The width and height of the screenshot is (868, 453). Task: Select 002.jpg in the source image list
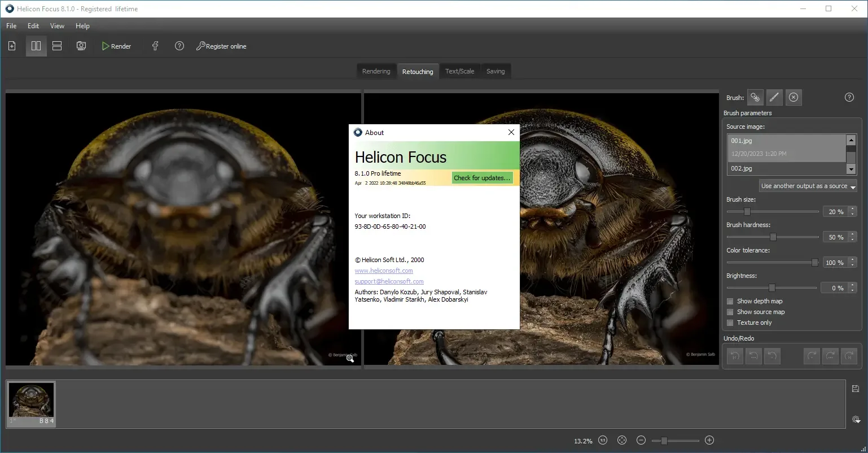pyautogui.click(x=787, y=168)
